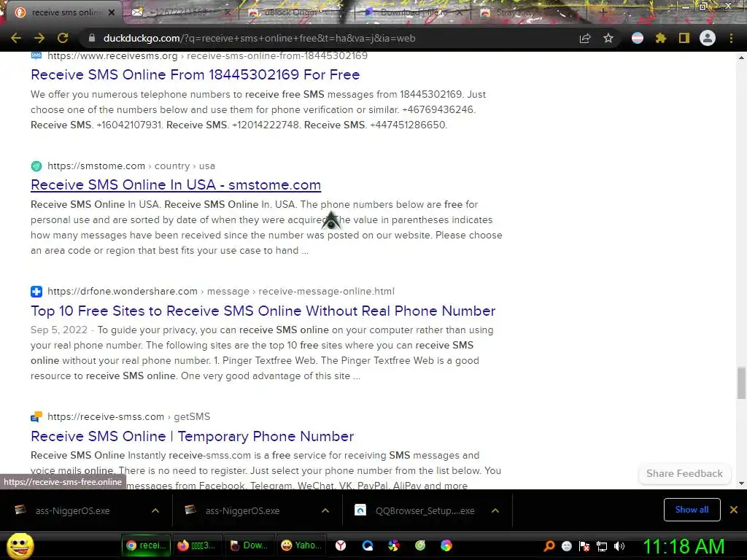The height and width of the screenshot is (560, 747).
Task: Switch to the Download file.io tab
Action: coord(413,12)
